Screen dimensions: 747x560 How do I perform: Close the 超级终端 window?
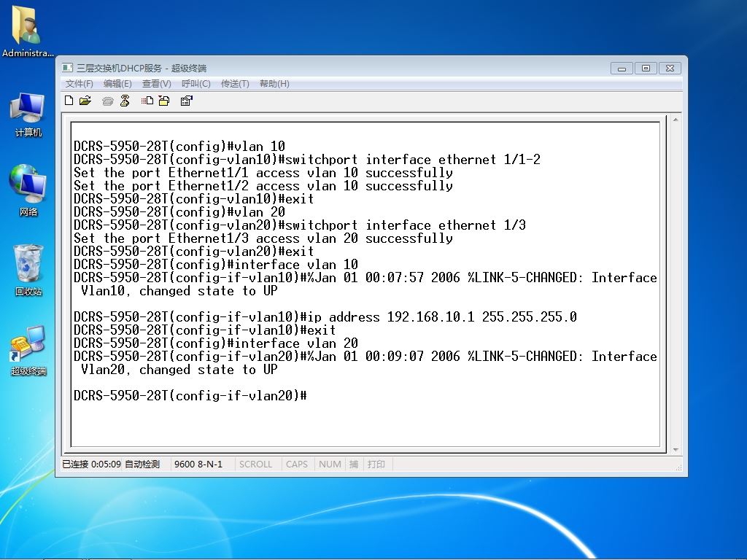click(670, 69)
